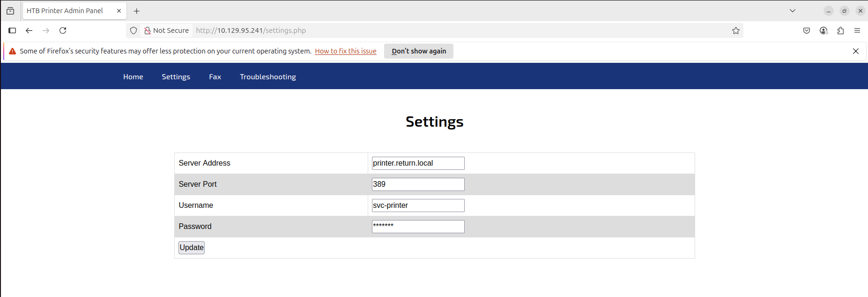Restore the Firefox window size
This screenshot has height=297, width=868.
coord(845,11)
